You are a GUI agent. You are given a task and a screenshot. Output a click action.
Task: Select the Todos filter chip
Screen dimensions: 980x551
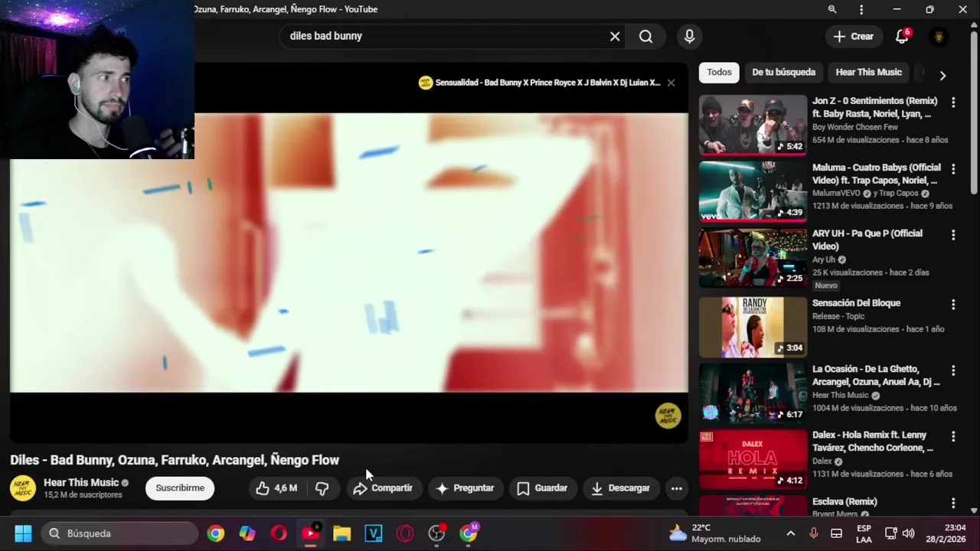719,72
